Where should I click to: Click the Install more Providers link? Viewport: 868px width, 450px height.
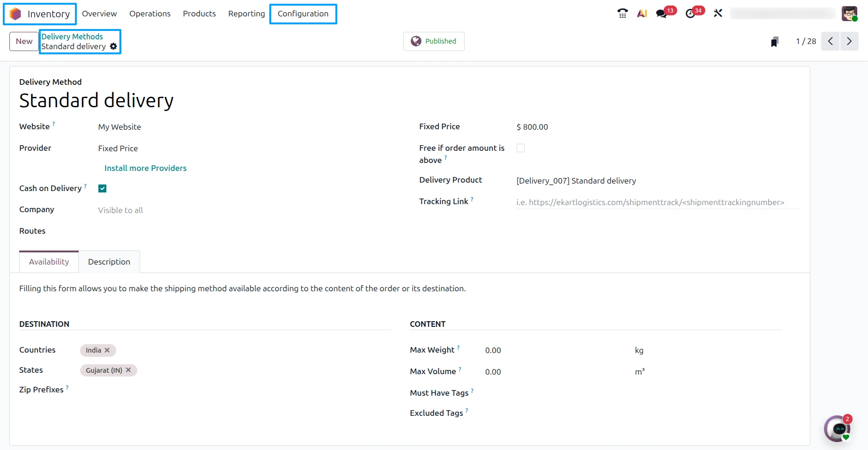tap(145, 168)
